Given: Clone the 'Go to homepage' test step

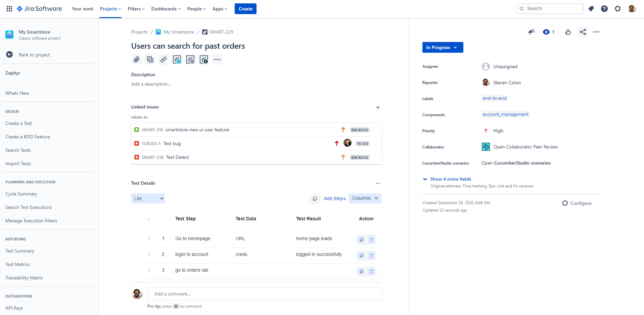Looking at the screenshot, I should 361,240.
